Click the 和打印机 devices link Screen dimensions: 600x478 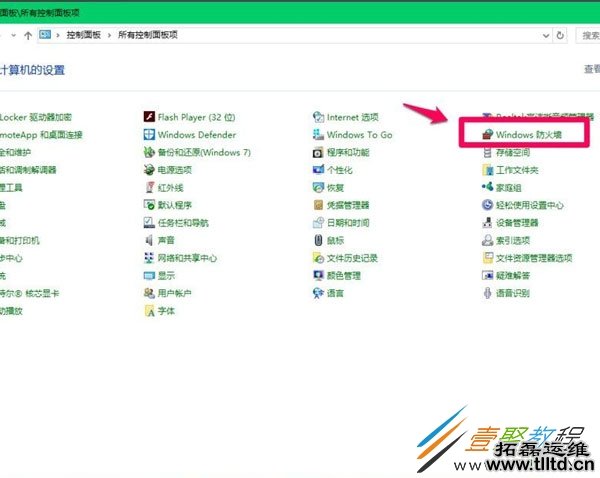click(x=20, y=240)
